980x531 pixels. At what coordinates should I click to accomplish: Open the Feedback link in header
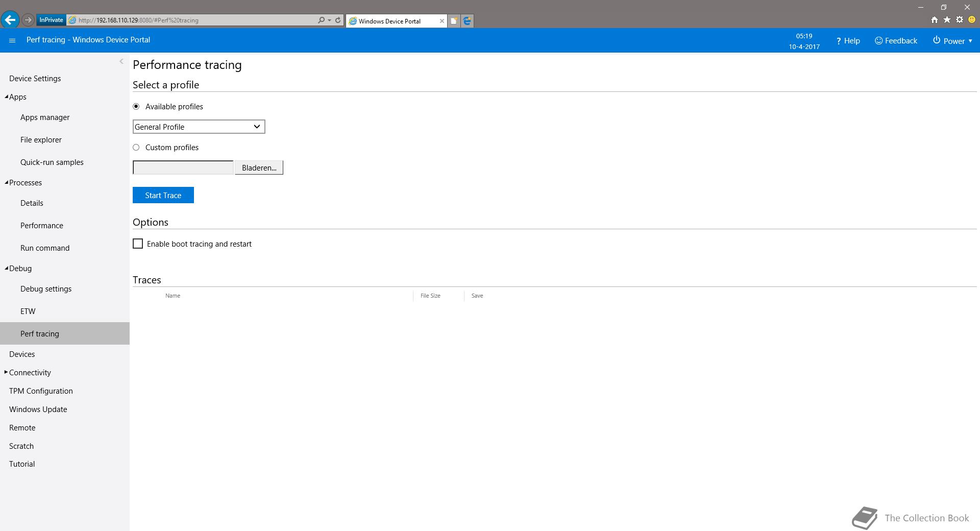[x=896, y=41]
